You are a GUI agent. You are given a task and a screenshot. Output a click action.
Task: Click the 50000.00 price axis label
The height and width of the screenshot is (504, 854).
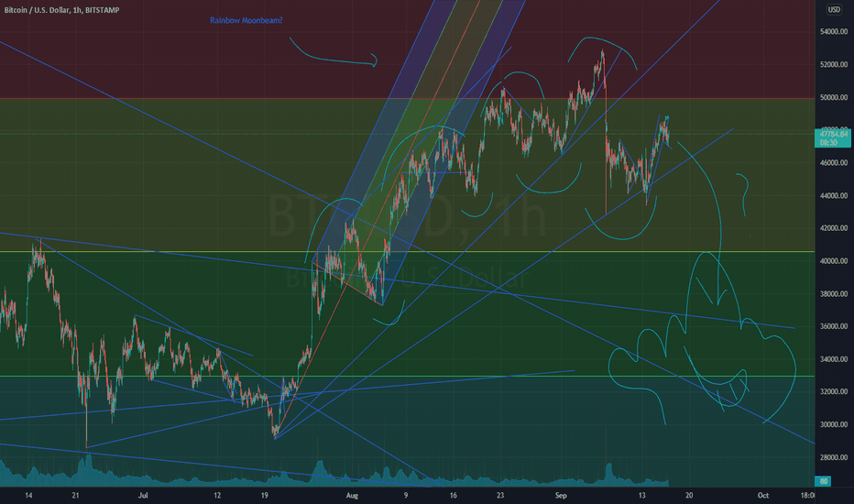pos(833,97)
